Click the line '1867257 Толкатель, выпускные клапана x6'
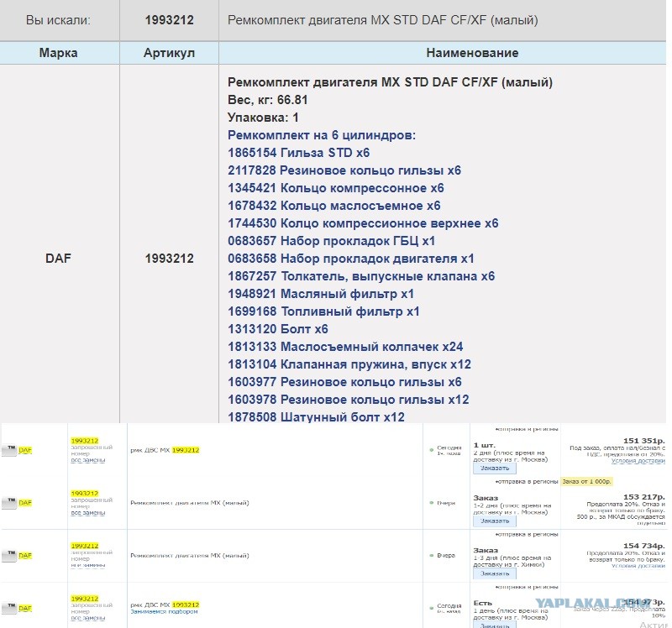The width and height of the screenshot is (672, 628). pyautogui.click(x=361, y=276)
